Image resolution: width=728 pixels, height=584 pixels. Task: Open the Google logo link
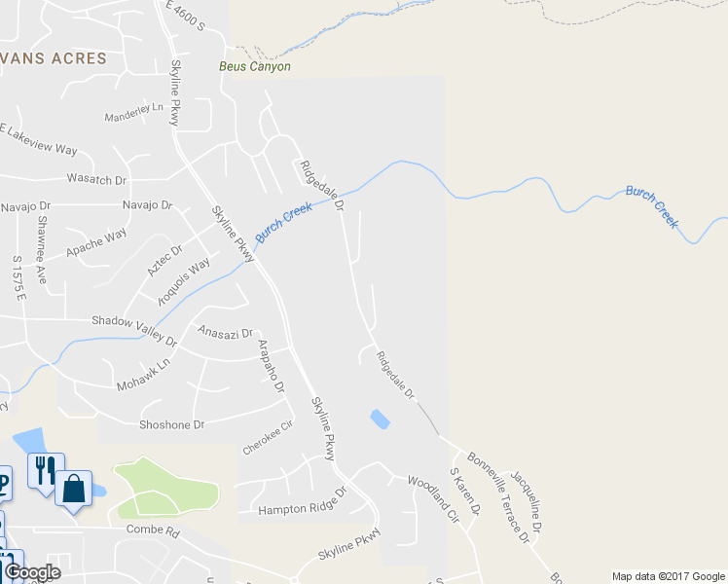point(33,572)
